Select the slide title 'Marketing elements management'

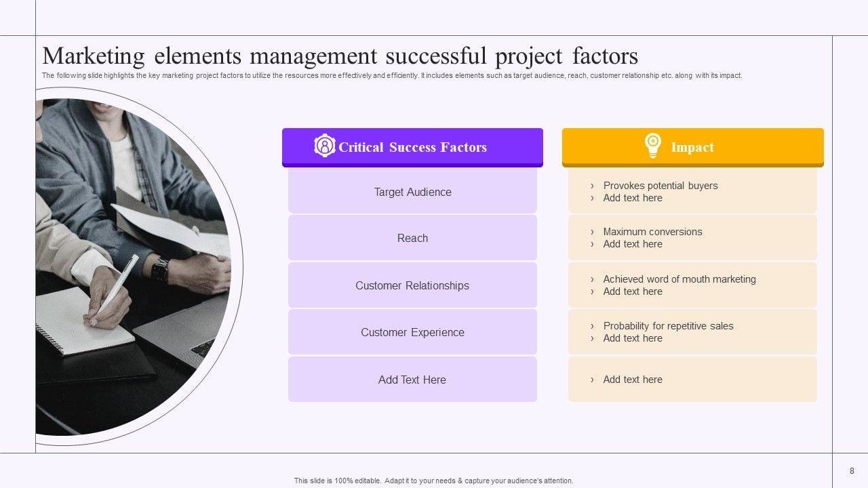tap(340, 55)
